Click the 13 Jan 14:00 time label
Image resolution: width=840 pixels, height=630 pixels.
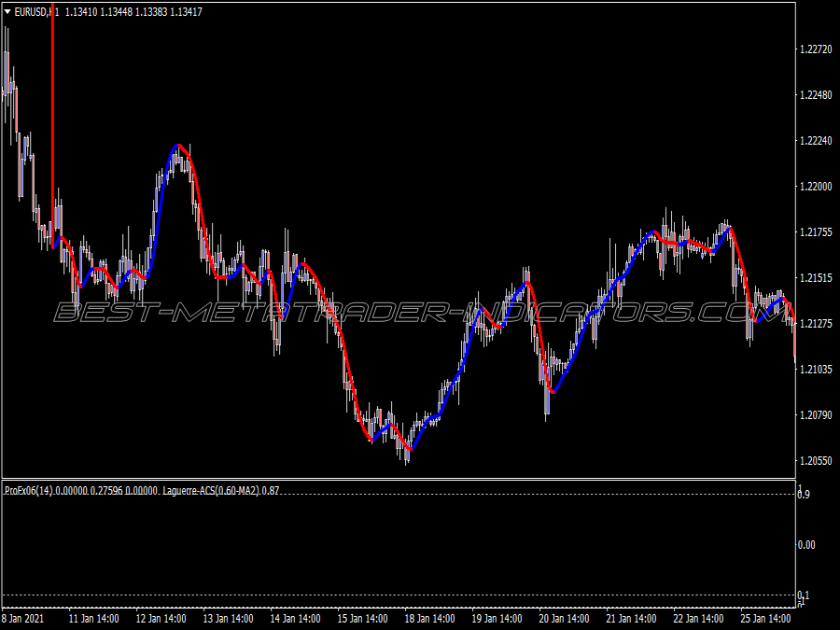point(228,619)
